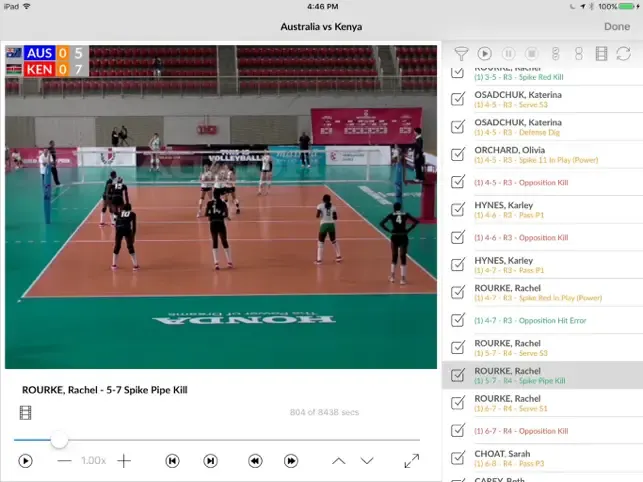Tap the pause icon in the list toolbar
The width and height of the screenshot is (643, 482).
tap(508, 54)
